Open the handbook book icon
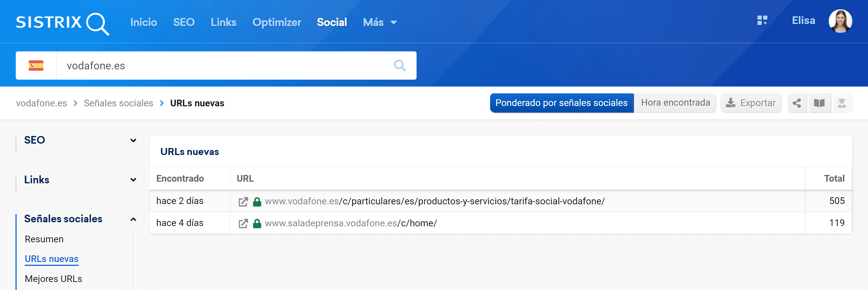The height and width of the screenshot is (290, 868). tap(819, 103)
